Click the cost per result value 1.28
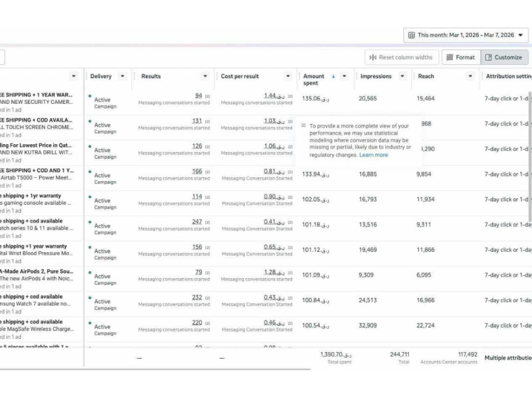The height and width of the screenshot is (399, 532). 274,272
